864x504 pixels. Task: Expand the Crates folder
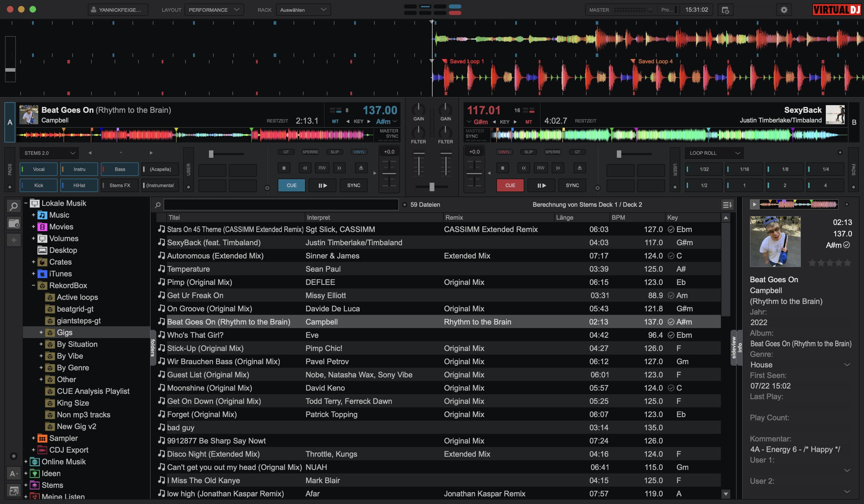pos(33,262)
